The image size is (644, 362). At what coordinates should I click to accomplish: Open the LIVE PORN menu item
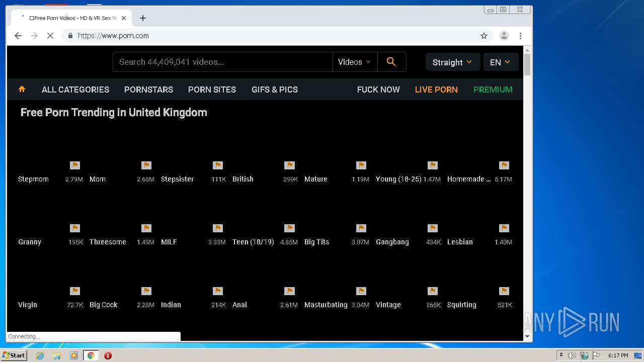pos(436,89)
